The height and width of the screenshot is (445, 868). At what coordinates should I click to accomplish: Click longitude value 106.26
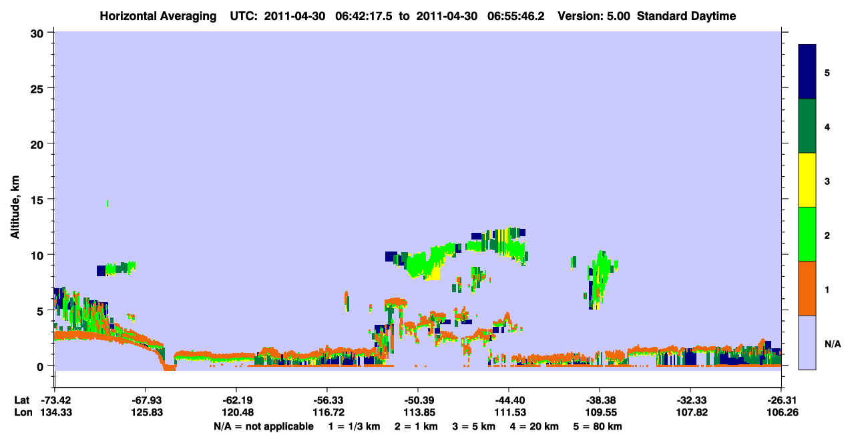tap(782, 413)
